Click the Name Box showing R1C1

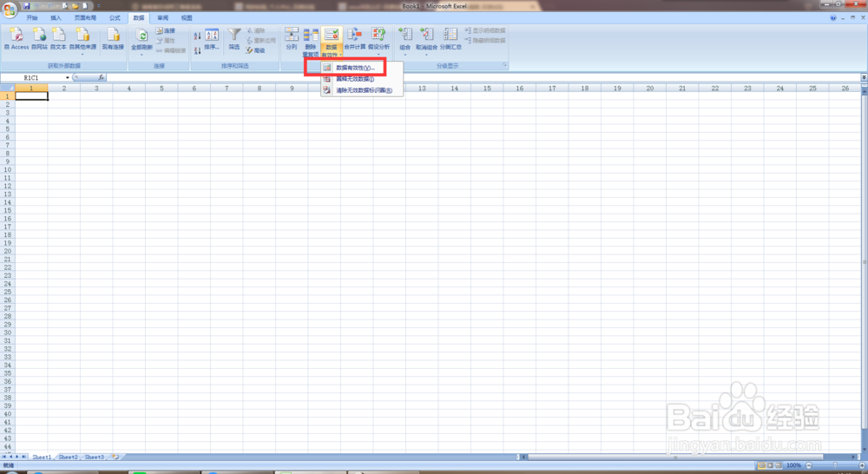point(31,78)
